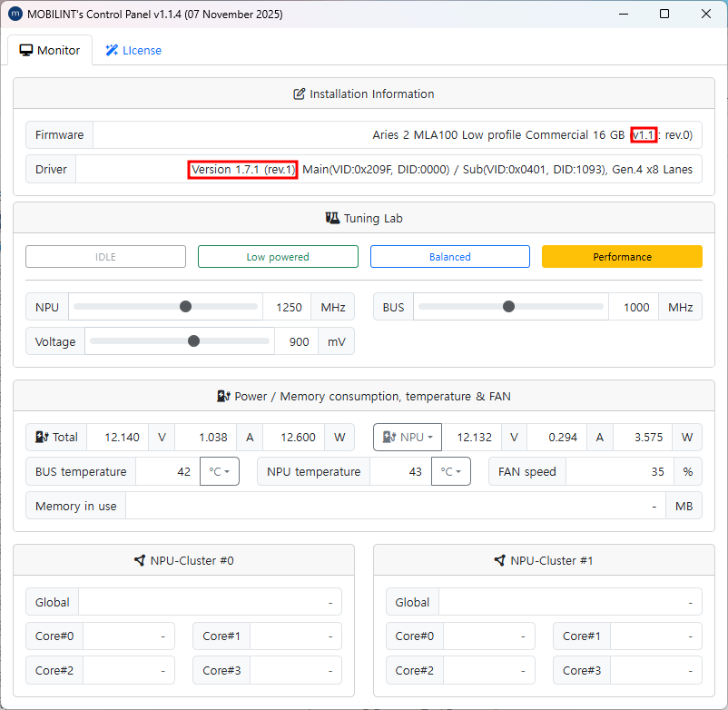
Task: Click the Total power station icon
Action: point(41,438)
